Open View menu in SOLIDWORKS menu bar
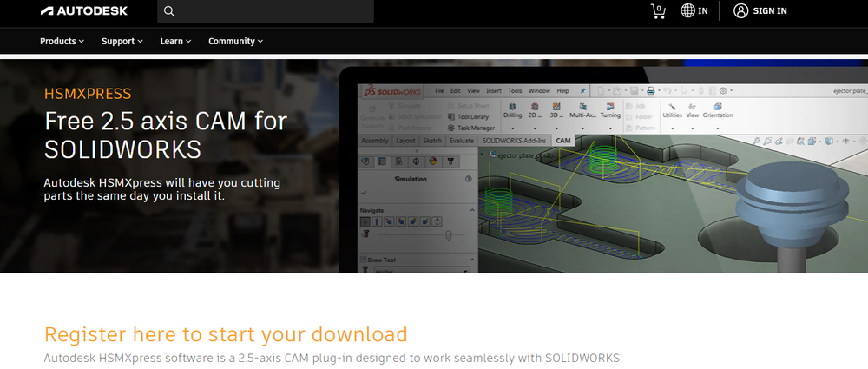 click(473, 91)
